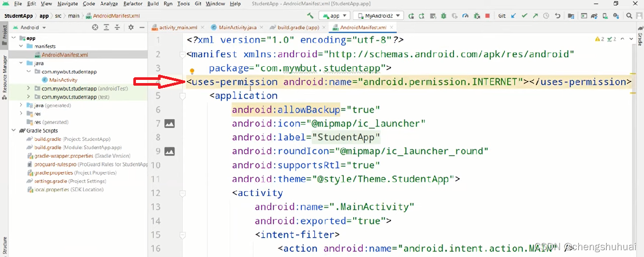Toggle the Project side tool window button
The width and height of the screenshot is (644, 257).
pos(4,36)
